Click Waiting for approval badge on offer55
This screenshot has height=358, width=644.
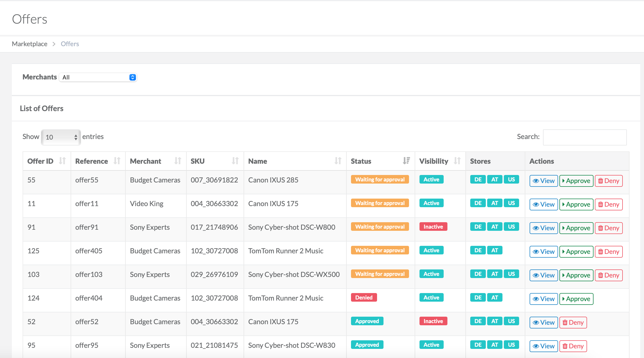pos(380,179)
